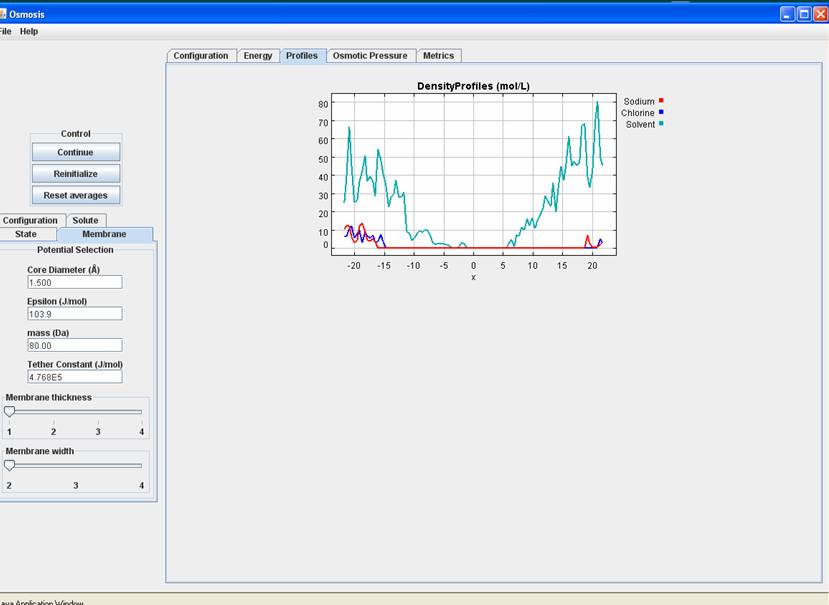Select the left-panel Configuration tab
The image size is (829, 605).
point(31,220)
